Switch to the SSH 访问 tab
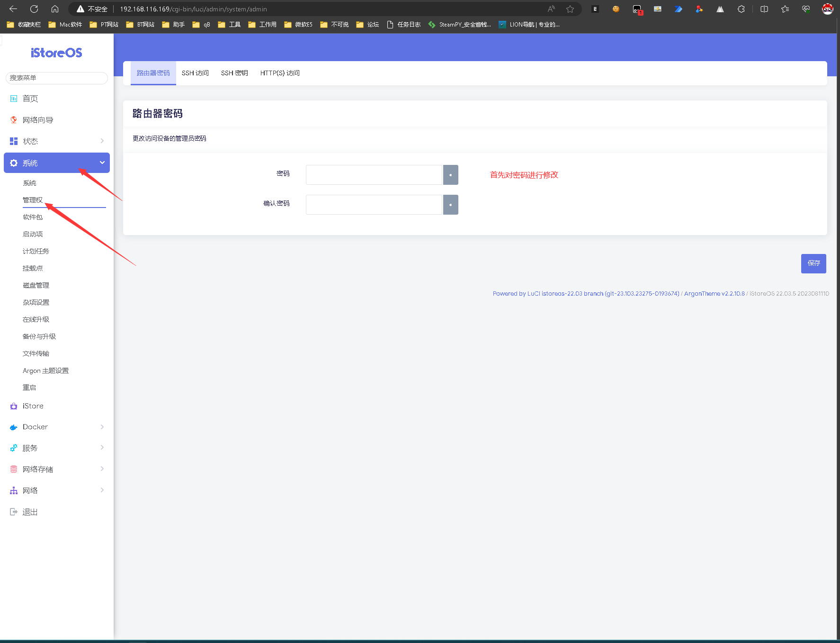840x643 pixels. coord(195,73)
